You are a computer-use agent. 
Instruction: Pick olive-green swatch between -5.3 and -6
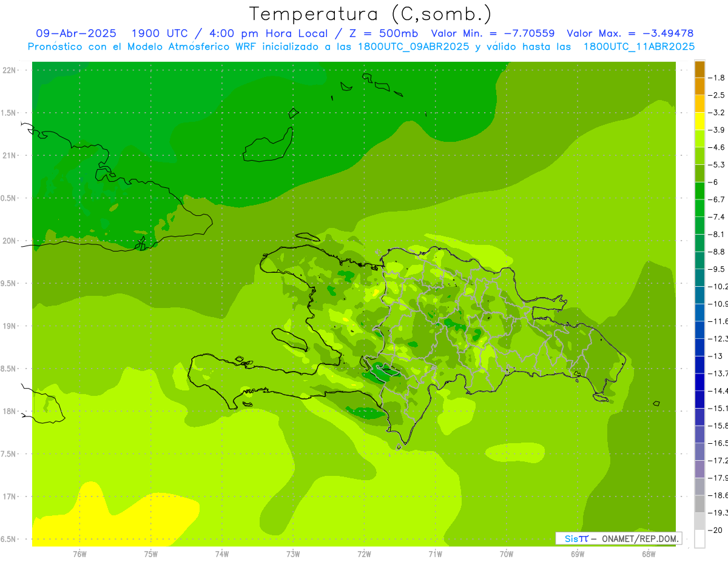click(699, 173)
